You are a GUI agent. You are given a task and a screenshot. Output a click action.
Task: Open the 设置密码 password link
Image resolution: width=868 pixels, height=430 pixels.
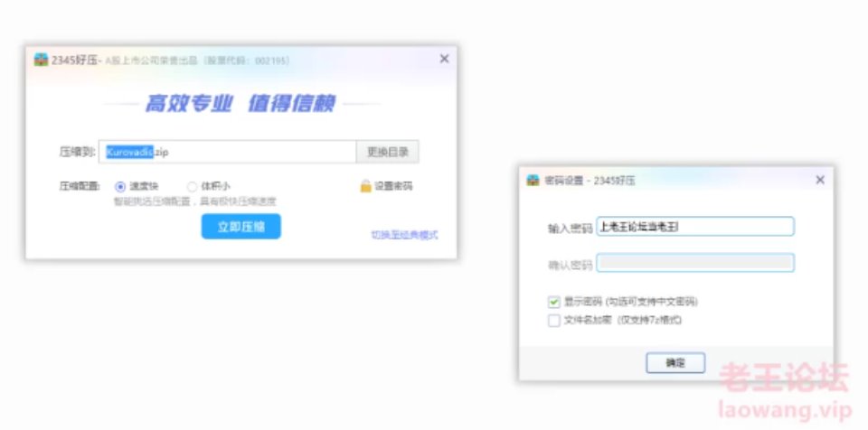tap(393, 186)
